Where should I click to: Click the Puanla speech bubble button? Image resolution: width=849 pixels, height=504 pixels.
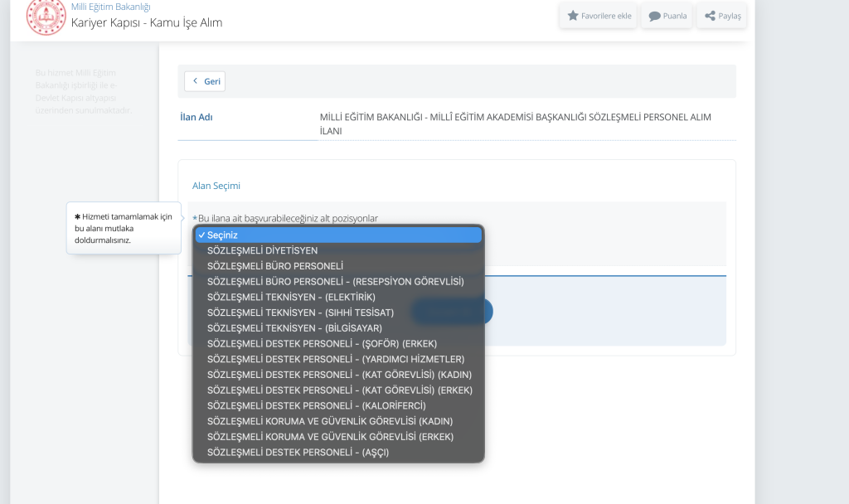667,16
